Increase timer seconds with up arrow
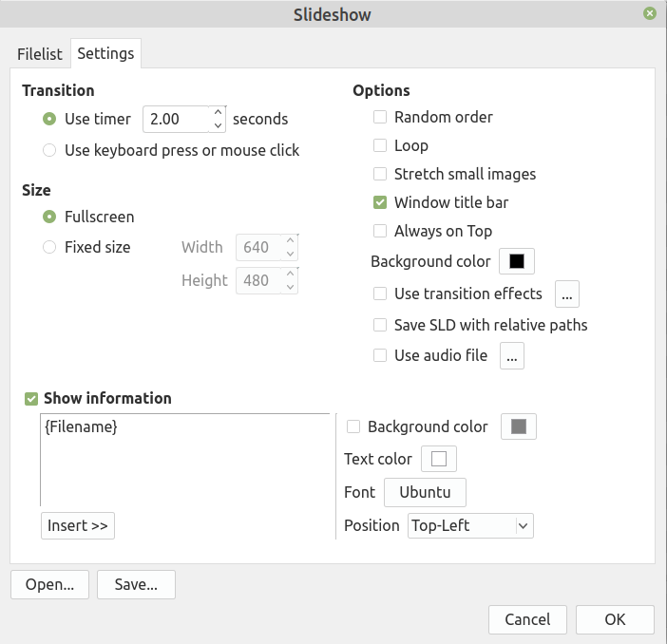 [x=219, y=112]
